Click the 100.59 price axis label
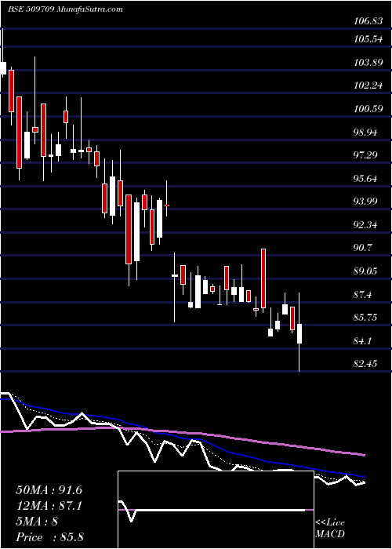The width and height of the screenshot is (392, 549). click(368, 109)
